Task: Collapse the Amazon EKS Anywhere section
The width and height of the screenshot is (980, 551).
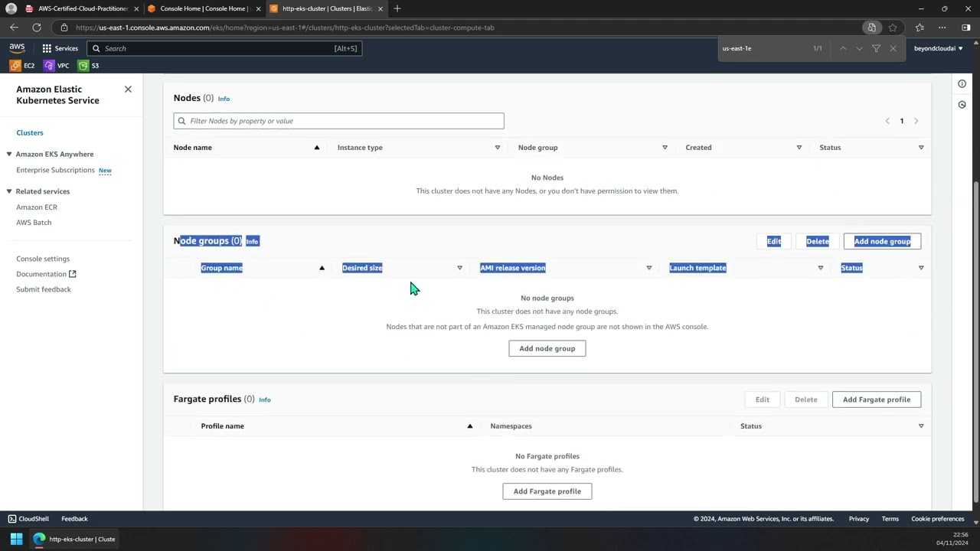Action: click(x=9, y=155)
